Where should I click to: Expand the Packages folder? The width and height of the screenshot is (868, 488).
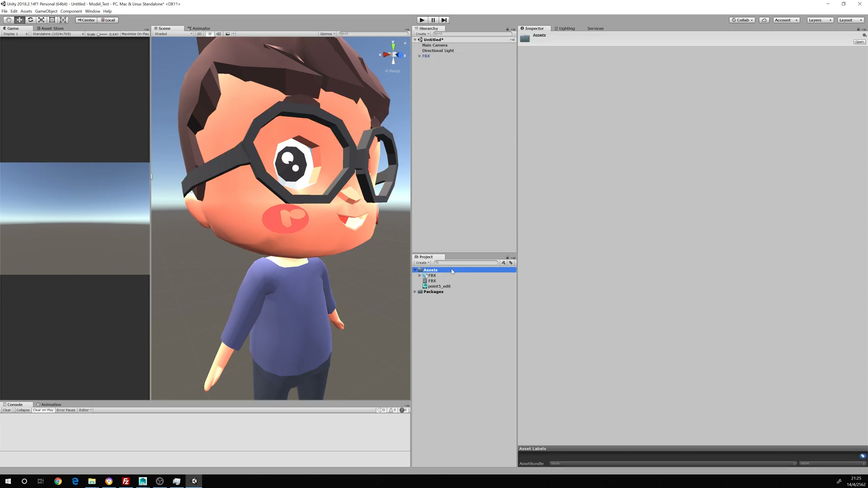[415, 291]
